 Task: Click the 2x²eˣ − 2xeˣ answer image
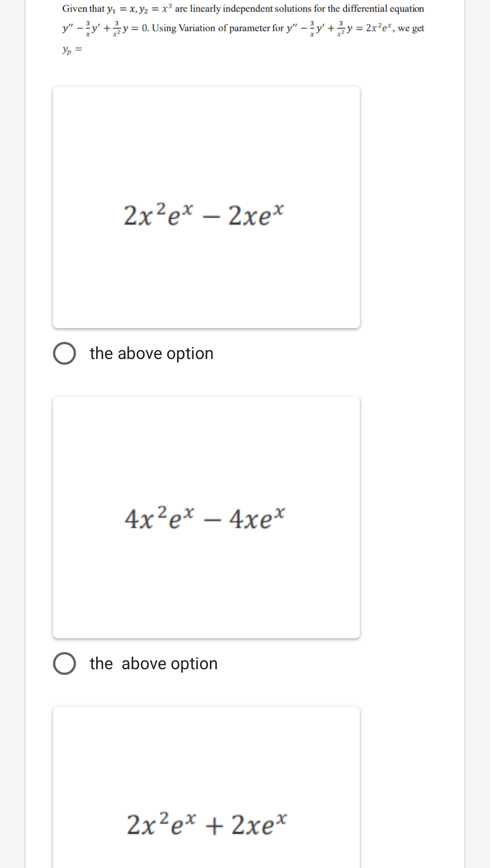pyautogui.click(x=205, y=216)
